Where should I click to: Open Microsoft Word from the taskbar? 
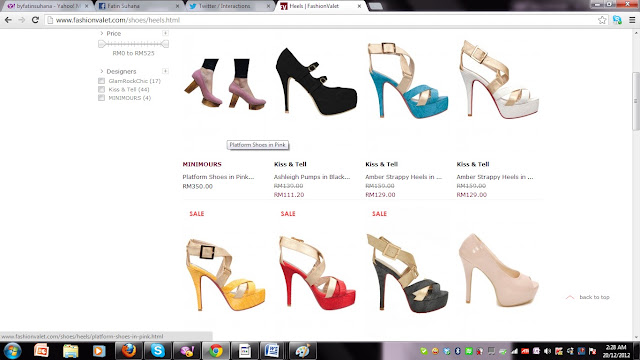pyautogui.click(x=273, y=351)
